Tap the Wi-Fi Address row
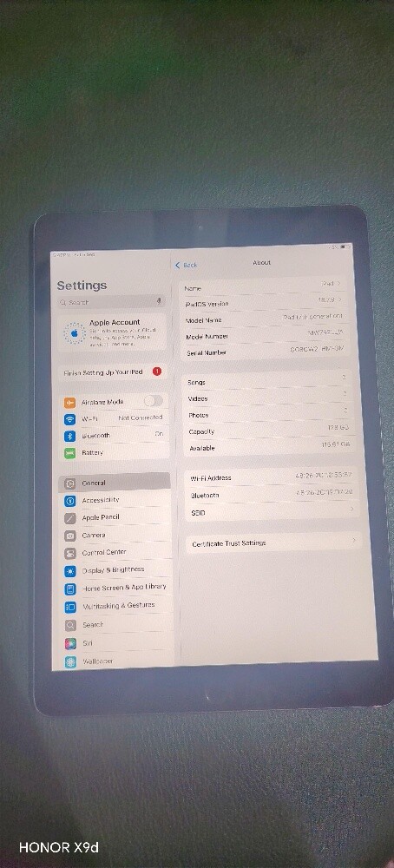 tap(271, 477)
